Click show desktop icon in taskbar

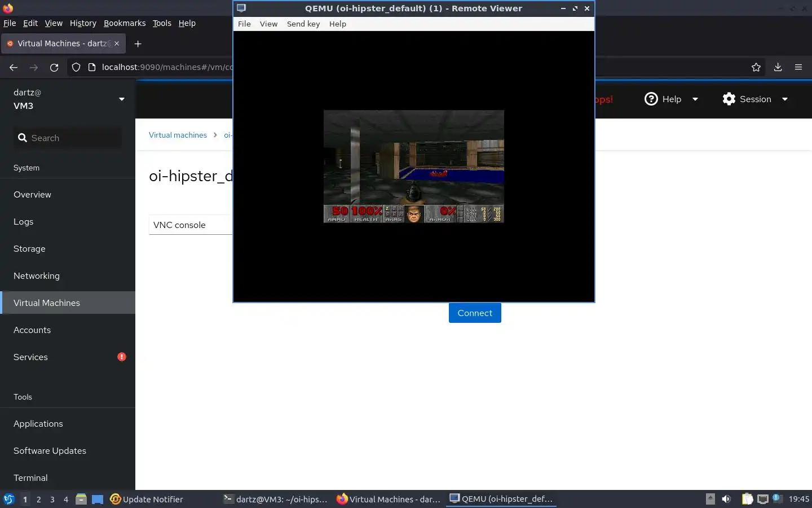(98, 499)
